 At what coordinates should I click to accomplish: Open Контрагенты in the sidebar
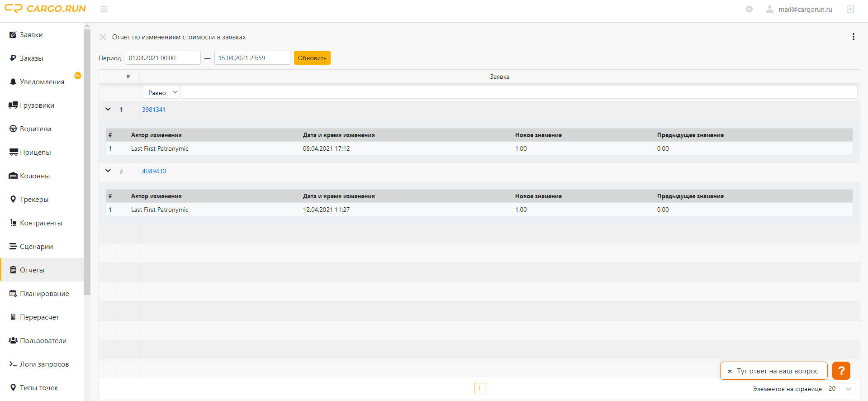(x=41, y=223)
